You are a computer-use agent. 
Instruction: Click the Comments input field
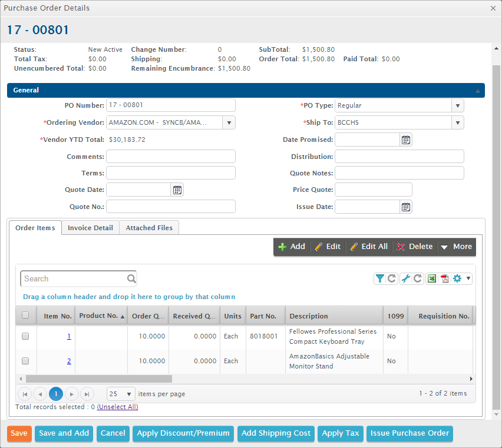171,157
